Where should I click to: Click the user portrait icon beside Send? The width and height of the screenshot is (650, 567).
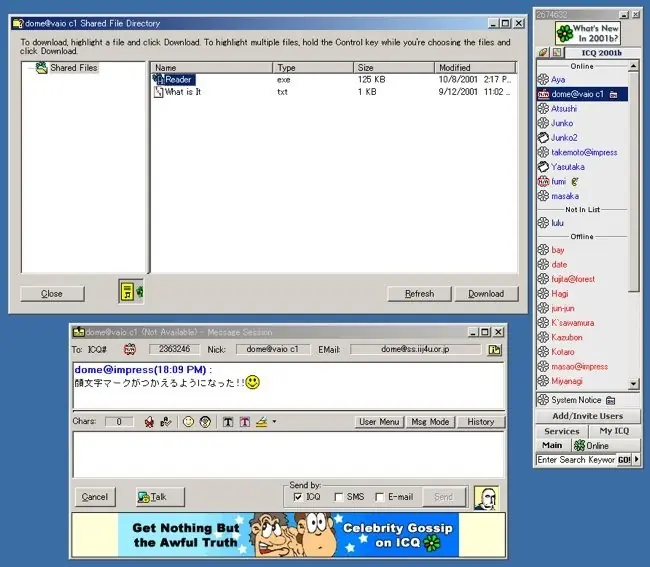click(486, 497)
